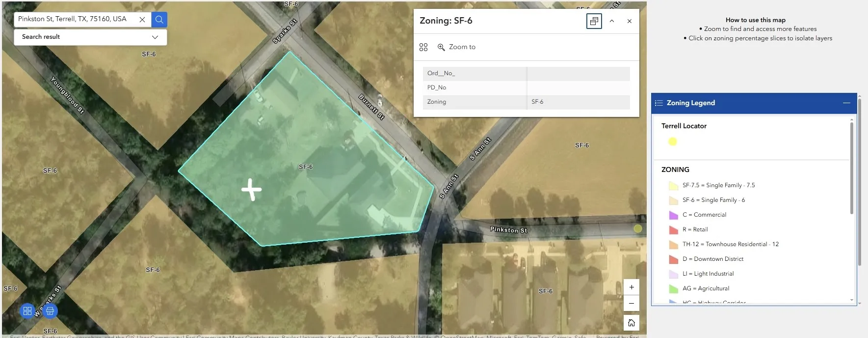The image size is (868, 338).
Task: Click the Light Industrial legend swatch
Action: pos(674,274)
